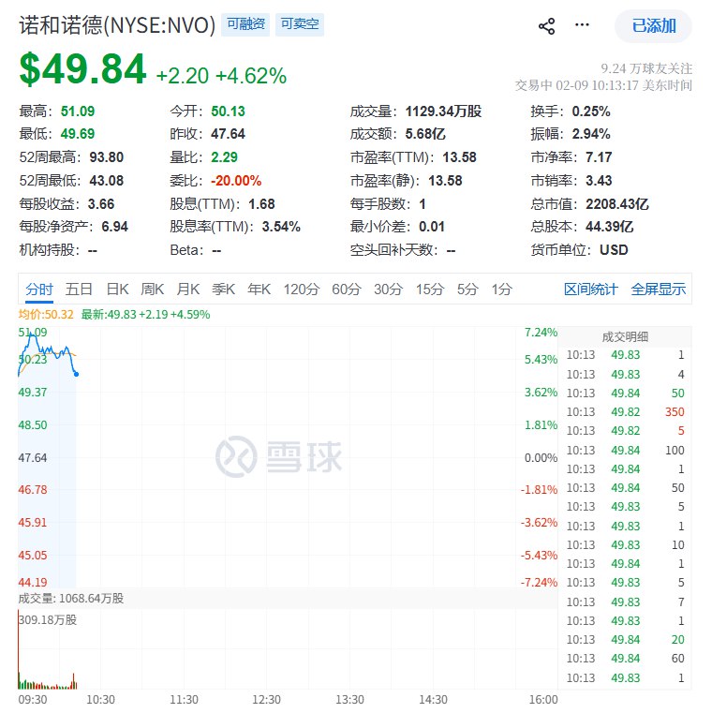Click the 最低 value 49.69
This screenshot has width=712, height=728.
click(x=78, y=134)
